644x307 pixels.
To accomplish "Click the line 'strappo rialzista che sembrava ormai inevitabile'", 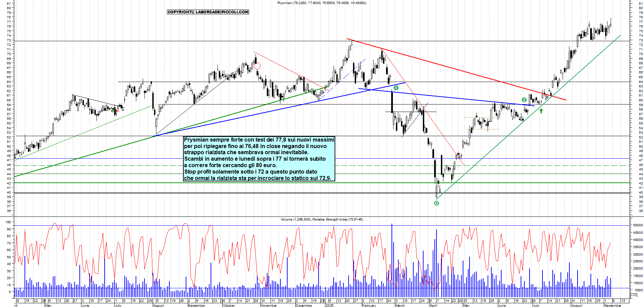I will click(x=246, y=152).
